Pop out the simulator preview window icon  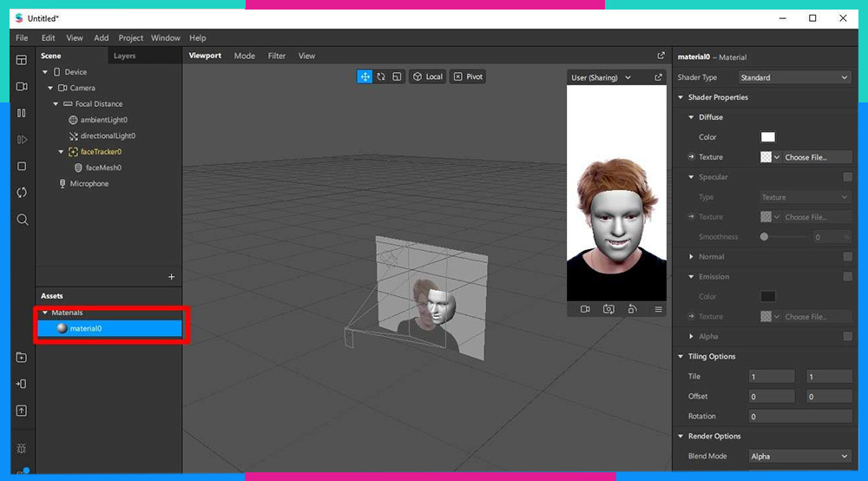point(658,77)
